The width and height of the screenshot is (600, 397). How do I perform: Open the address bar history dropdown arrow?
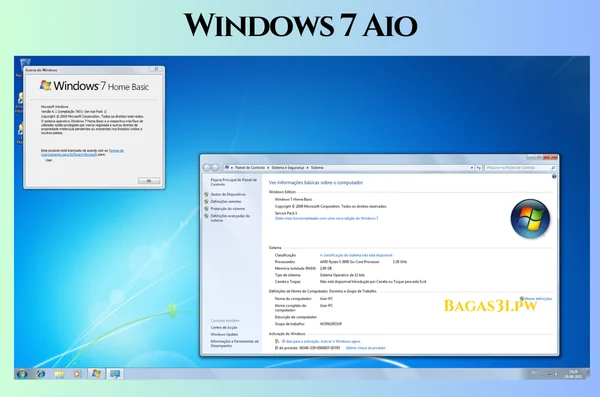pyautogui.click(x=471, y=168)
